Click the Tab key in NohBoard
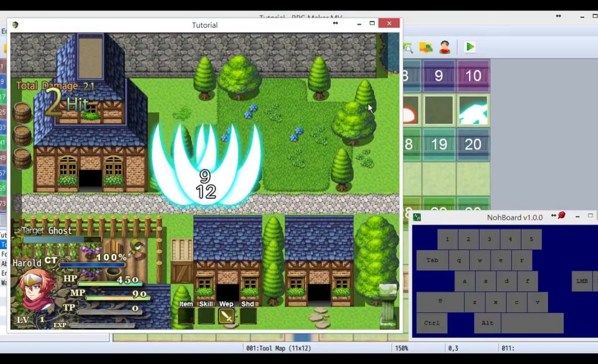The image size is (598, 364). tap(432, 260)
